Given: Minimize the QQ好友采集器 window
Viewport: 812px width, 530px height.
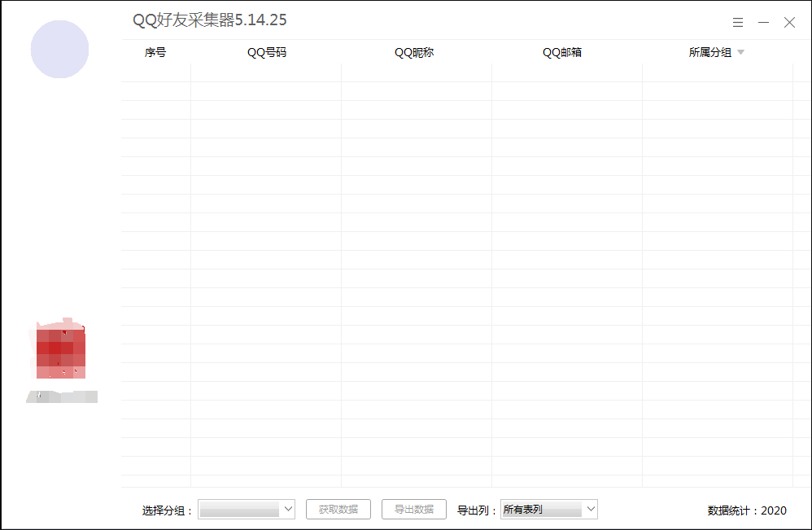Looking at the screenshot, I should coord(763,22).
